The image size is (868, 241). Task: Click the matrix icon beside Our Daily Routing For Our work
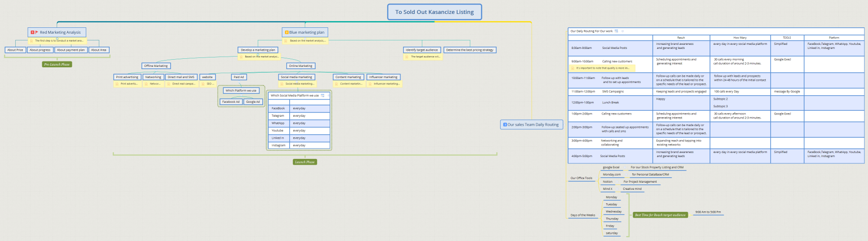point(616,31)
